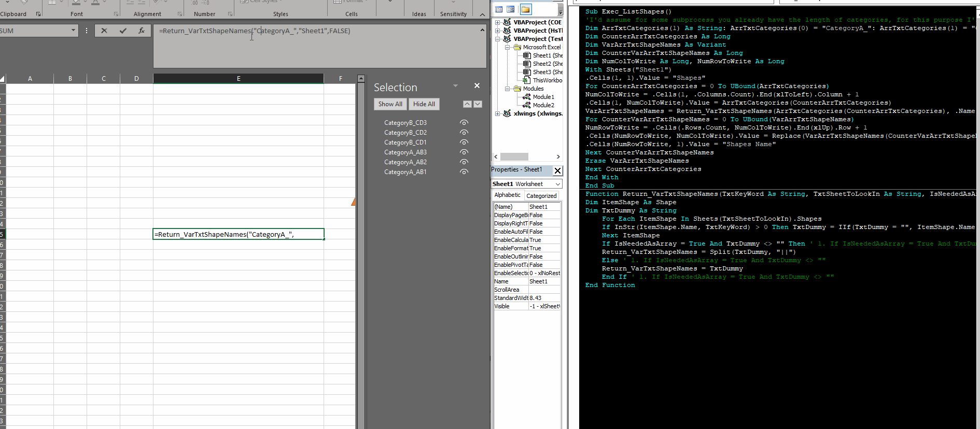Click worksheet vertical scrollbar up arrow
The image size is (980, 429).
click(361, 79)
